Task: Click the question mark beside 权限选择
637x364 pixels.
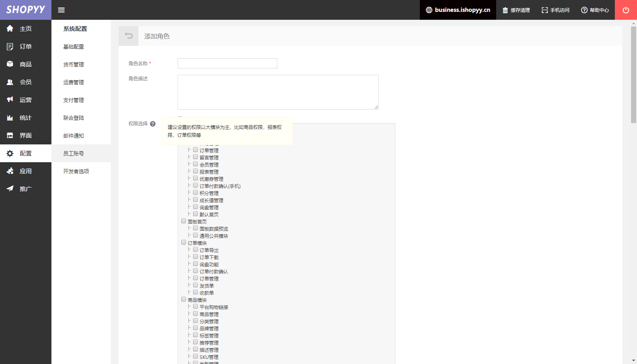Action: (153, 124)
